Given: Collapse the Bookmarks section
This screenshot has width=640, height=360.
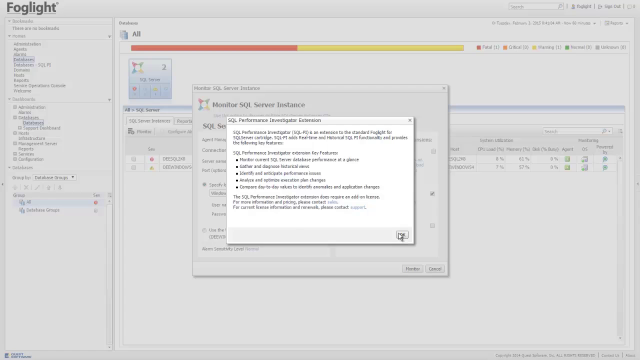Looking at the screenshot, I should click(x=9, y=21).
